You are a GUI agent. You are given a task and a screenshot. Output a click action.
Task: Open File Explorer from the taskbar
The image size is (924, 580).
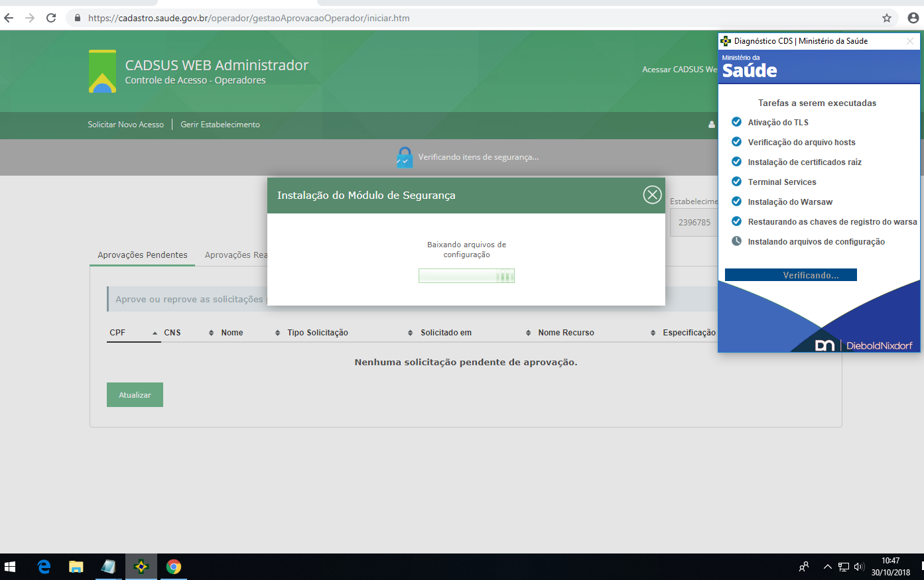(76, 567)
